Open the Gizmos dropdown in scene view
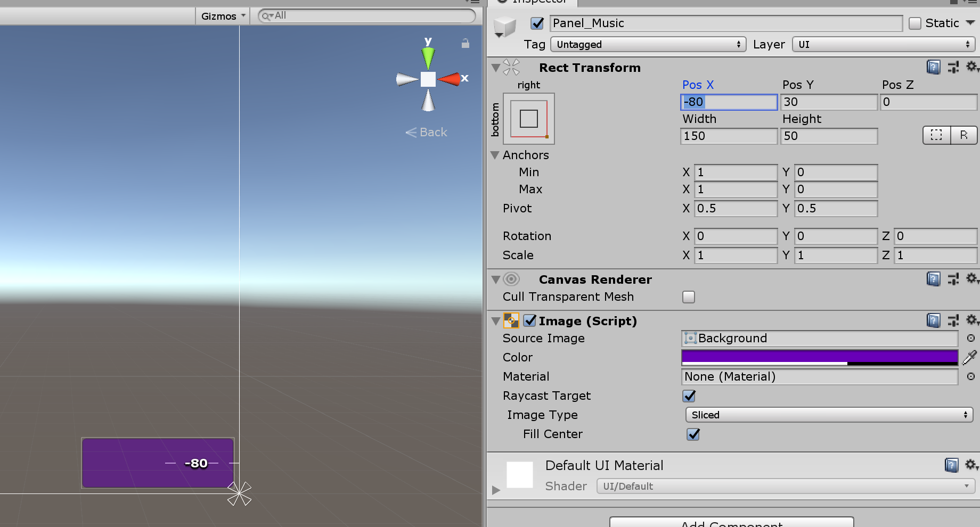The height and width of the screenshot is (527, 980). pyautogui.click(x=222, y=15)
